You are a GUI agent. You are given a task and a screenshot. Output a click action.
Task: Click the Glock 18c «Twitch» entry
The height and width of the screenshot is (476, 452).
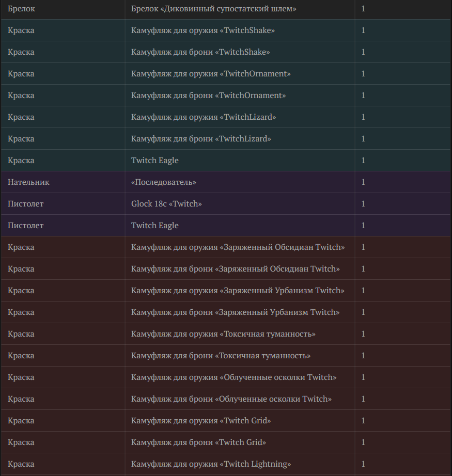166,204
